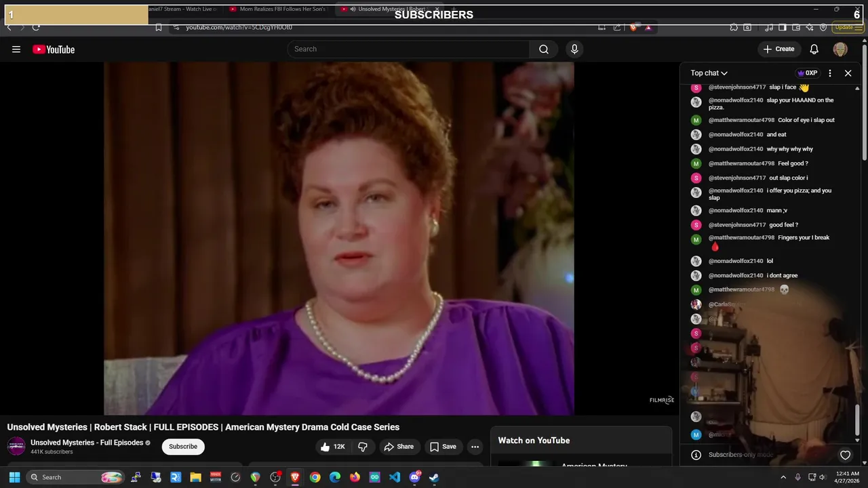Open Brave Shields lion icon
868x488 pixels.
coord(633,27)
